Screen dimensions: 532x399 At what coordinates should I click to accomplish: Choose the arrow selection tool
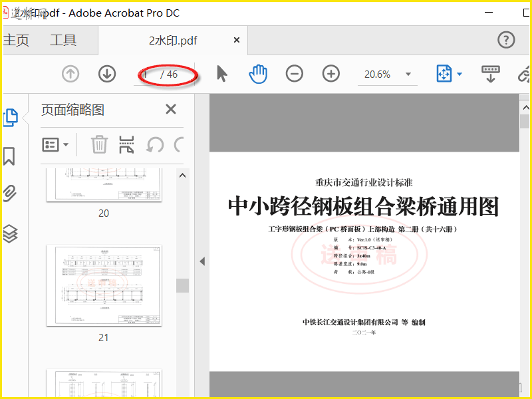pos(222,74)
